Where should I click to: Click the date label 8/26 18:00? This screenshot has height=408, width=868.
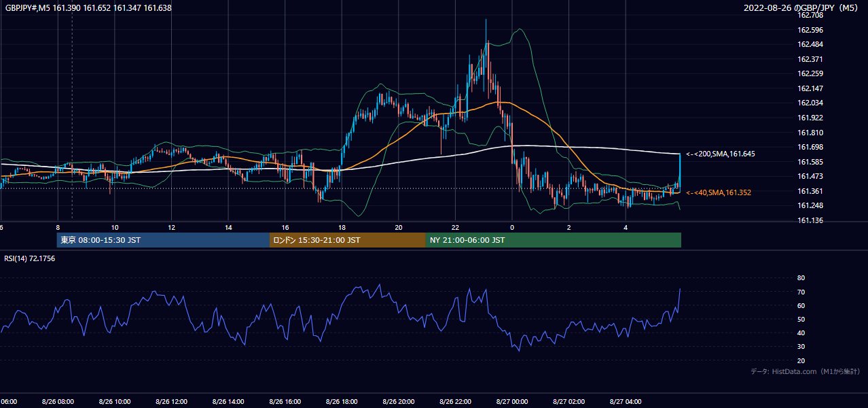pos(342,401)
